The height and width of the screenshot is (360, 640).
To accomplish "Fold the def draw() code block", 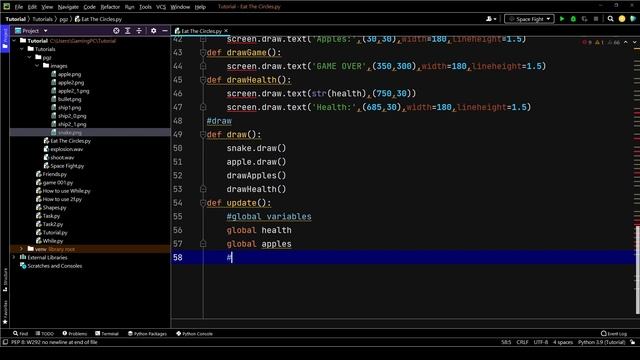I will 203,134.
